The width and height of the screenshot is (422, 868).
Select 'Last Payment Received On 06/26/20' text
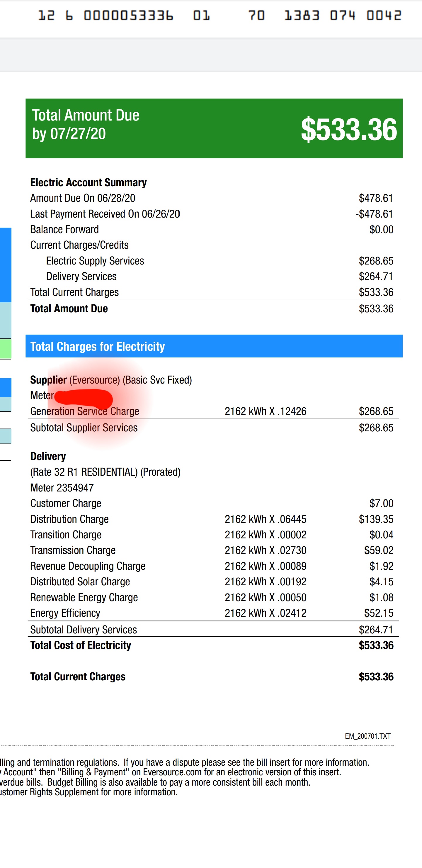pos(105,214)
